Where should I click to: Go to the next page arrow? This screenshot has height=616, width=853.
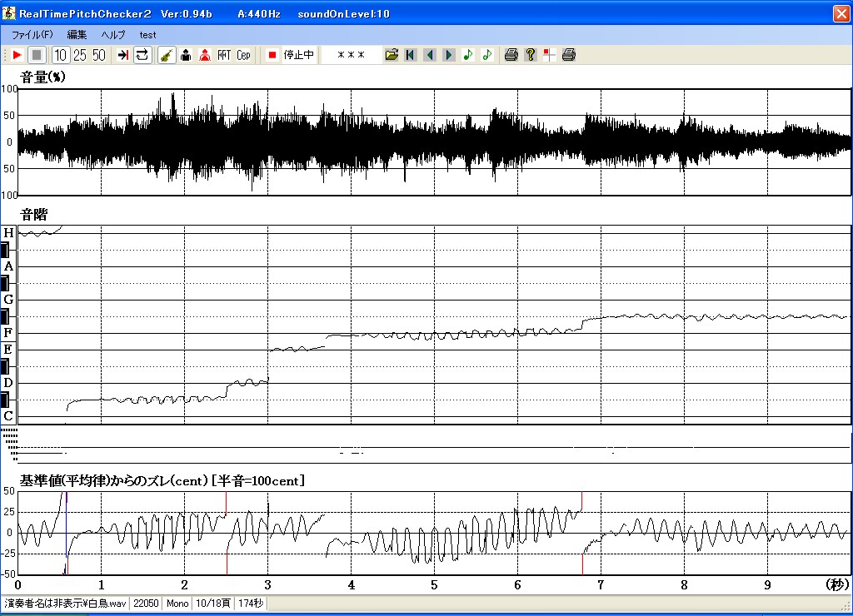(449, 55)
